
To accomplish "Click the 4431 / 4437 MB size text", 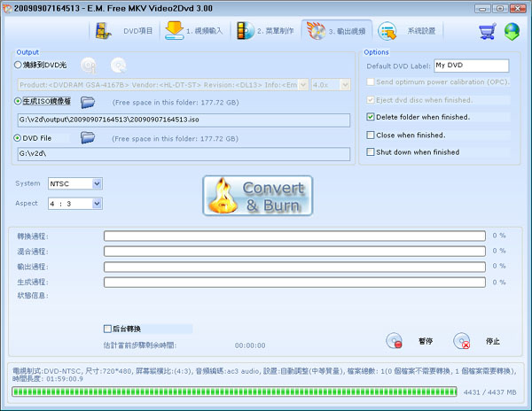I will click(x=489, y=392).
